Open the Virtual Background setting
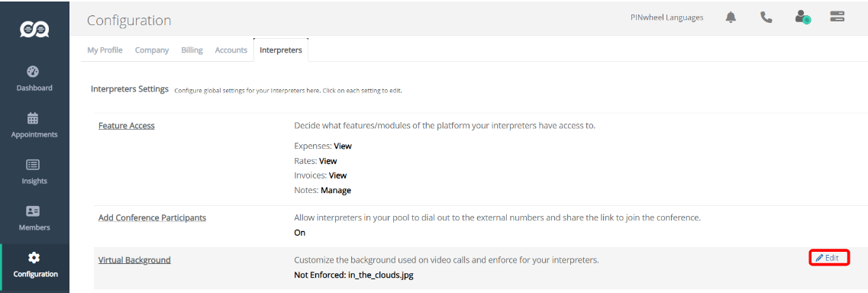 [x=134, y=260]
